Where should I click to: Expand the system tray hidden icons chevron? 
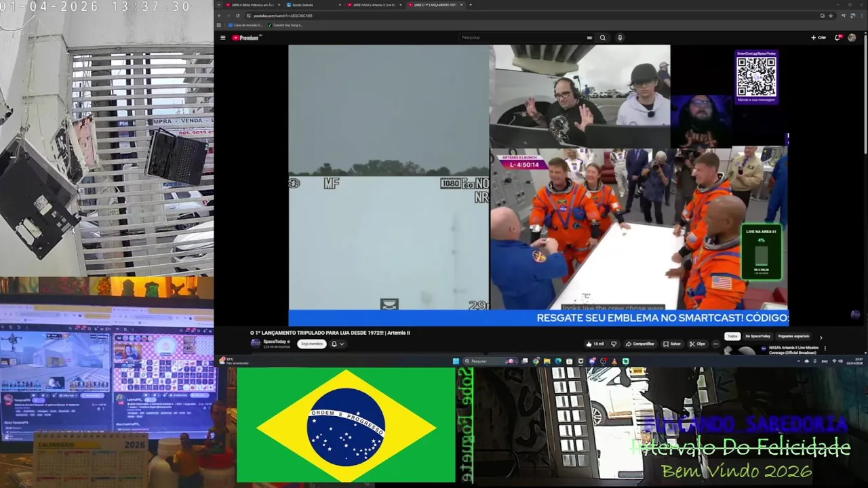(798, 361)
